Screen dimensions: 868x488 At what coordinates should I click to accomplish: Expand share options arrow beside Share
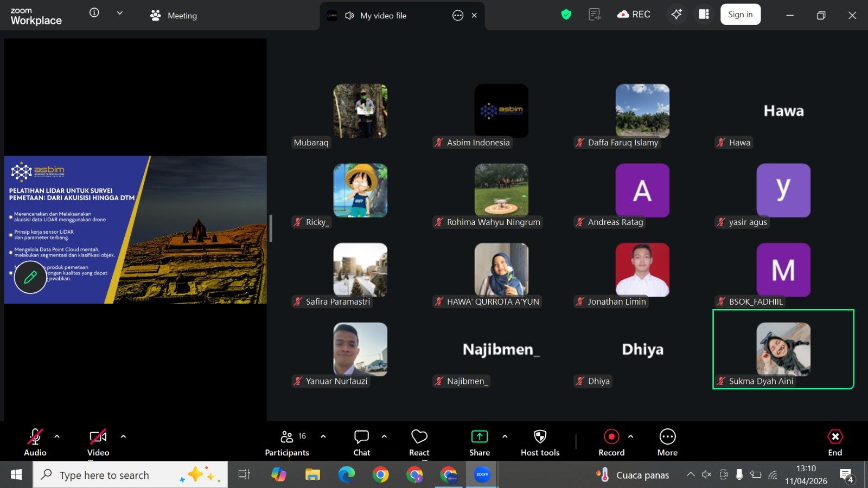pyautogui.click(x=505, y=436)
